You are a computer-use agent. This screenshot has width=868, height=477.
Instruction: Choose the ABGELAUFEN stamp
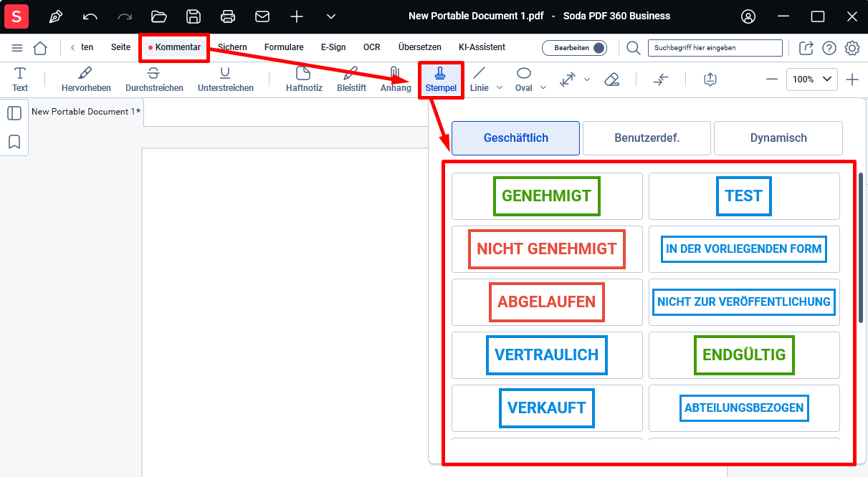point(547,302)
